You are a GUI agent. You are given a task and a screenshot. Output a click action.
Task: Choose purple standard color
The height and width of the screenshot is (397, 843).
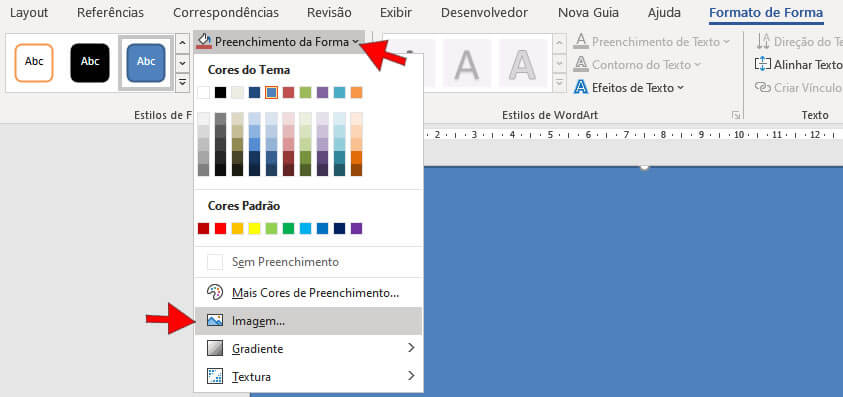pyautogui.click(x=356, y=228)
